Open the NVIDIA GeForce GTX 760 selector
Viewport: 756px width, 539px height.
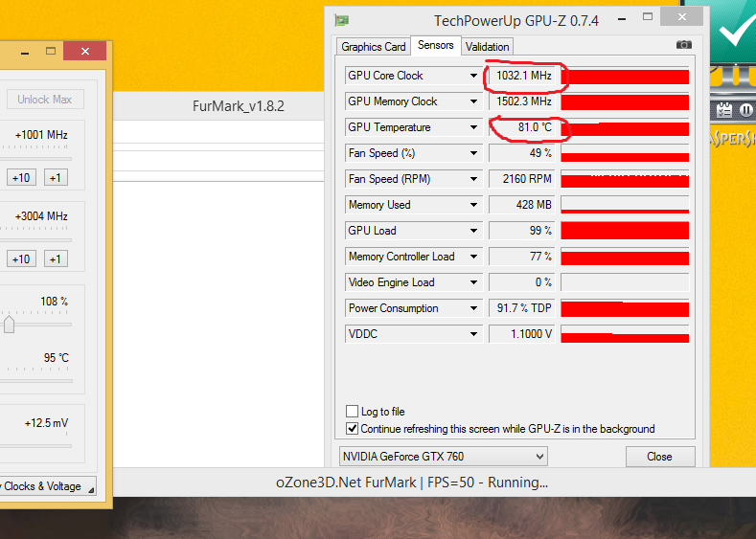click(444, 456)
